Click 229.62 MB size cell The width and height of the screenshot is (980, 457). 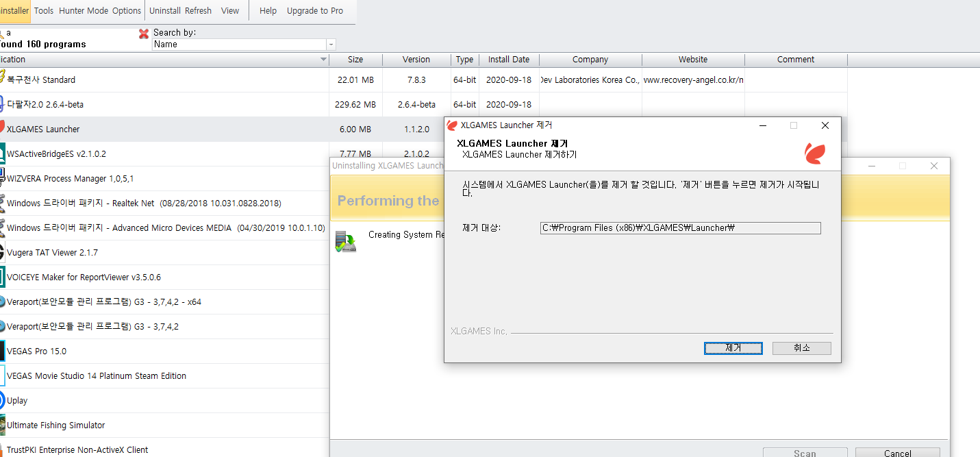[355, 105]
